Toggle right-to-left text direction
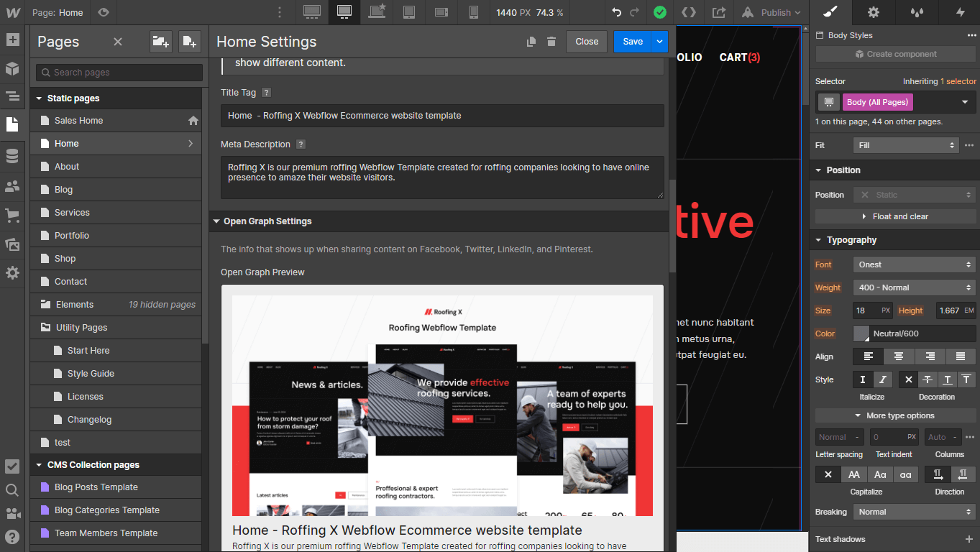Image resolution: width=980 pixels, height=552 pixels. (963, 474)
